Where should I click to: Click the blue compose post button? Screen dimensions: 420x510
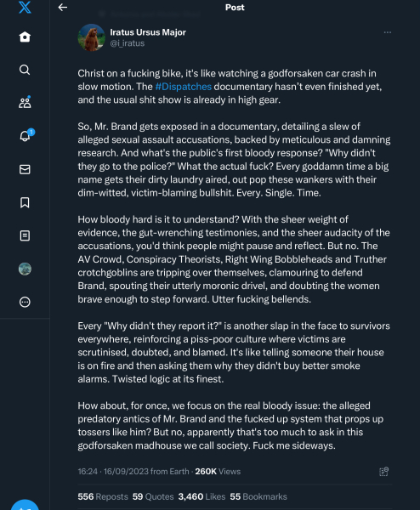coord(25,505)
